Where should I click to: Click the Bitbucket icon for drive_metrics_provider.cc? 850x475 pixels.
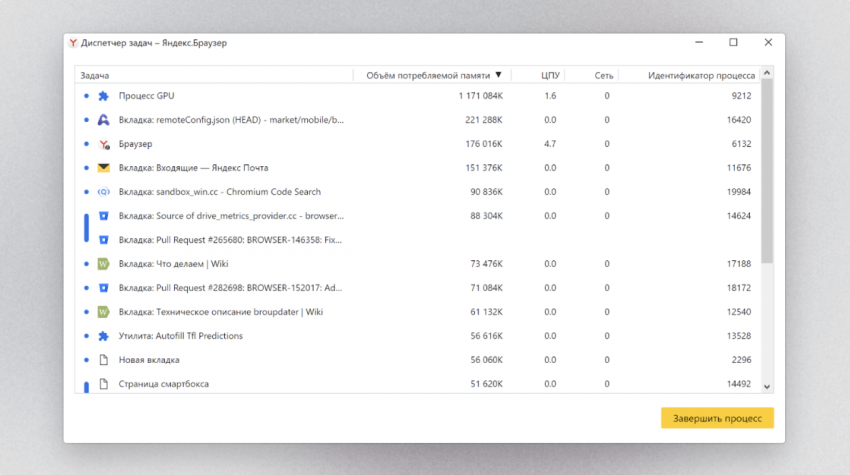(103, 216)
